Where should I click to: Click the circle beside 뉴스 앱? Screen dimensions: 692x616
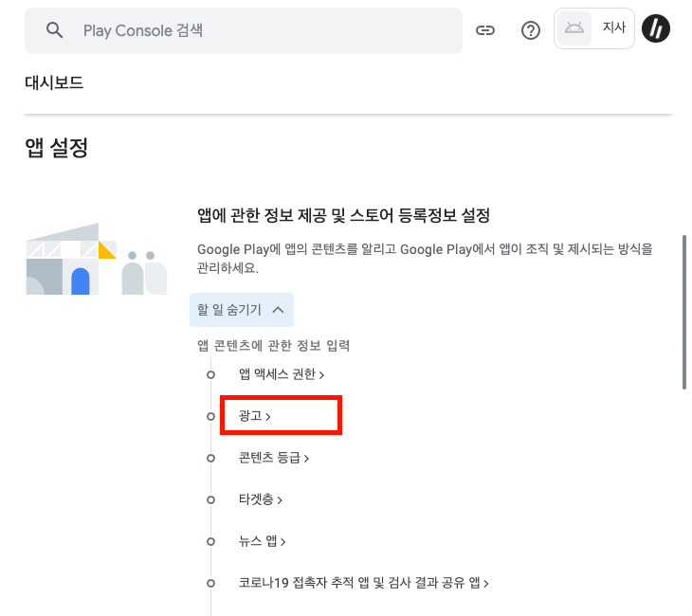tap(211, 541)
